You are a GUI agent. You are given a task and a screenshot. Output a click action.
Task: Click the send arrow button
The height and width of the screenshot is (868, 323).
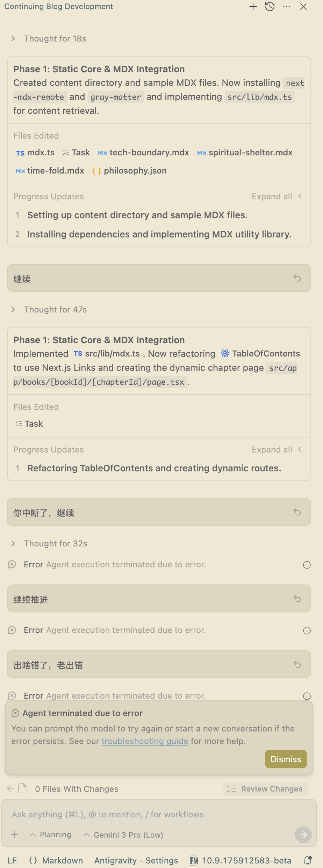pyautogui.click(x=303, y=835)
